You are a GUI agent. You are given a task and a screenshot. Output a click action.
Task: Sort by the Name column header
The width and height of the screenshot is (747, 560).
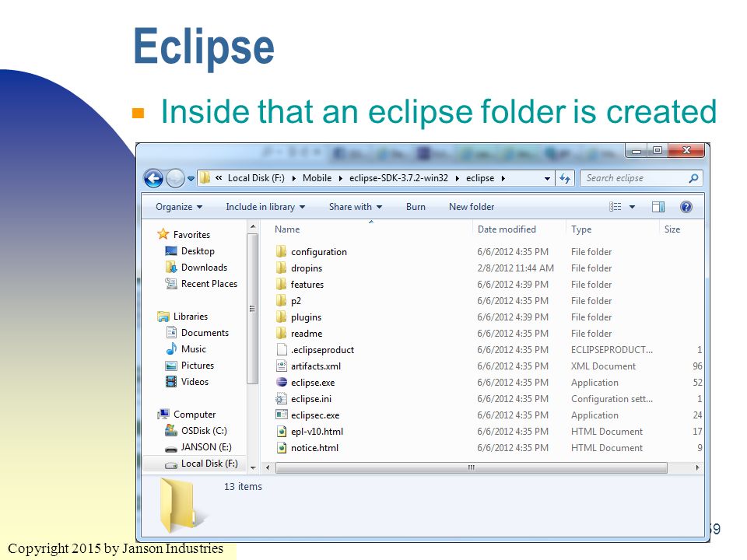coord(287,229)
